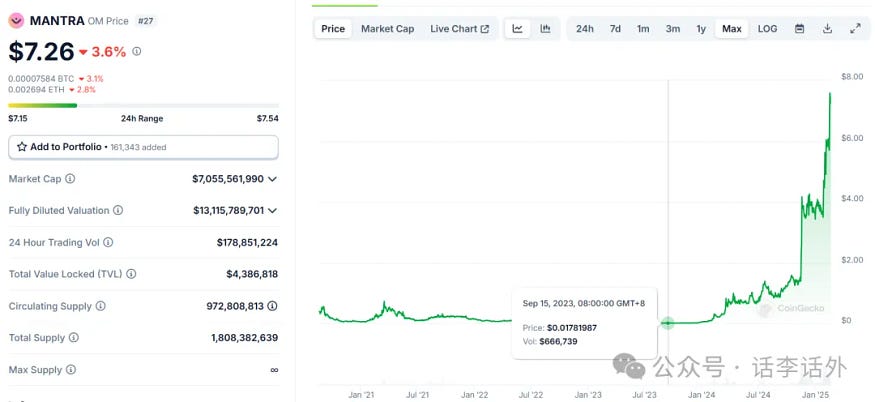Set chart range to 3m
This screenshot has width=875, height=402.
pos(672,29)
